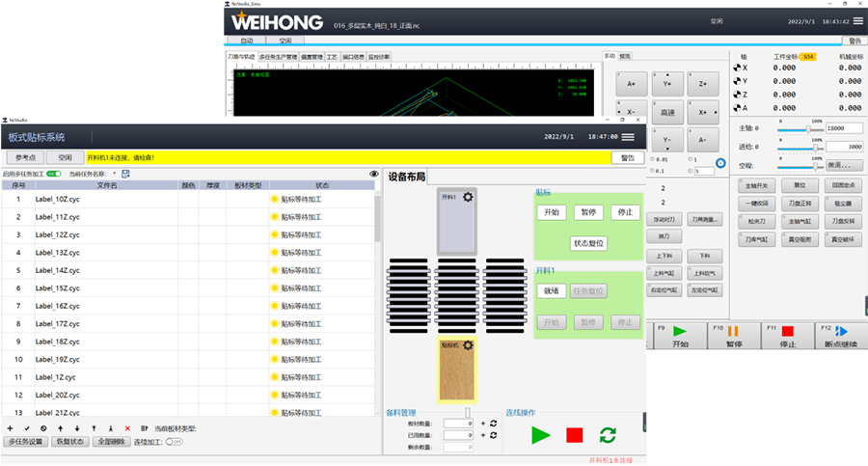This screenshot has width=868, height=466.
Task: Open the gear settings on 开料1 device
Action: (469, 197)
